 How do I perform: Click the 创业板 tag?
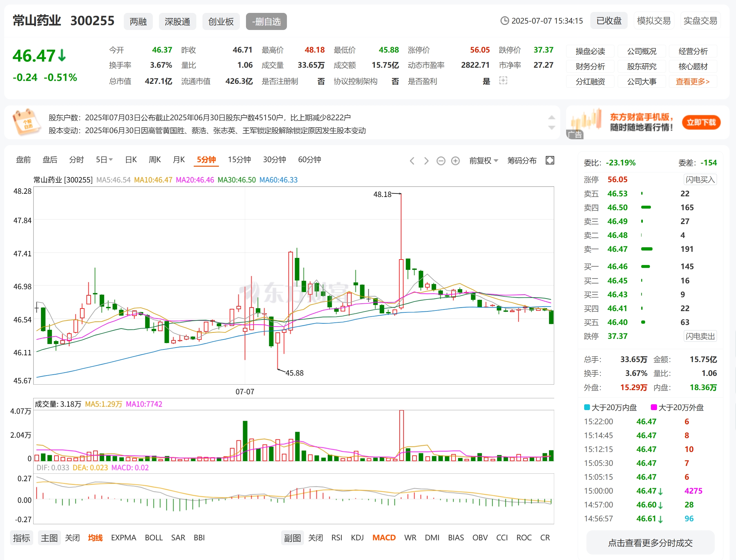point(221,22)
